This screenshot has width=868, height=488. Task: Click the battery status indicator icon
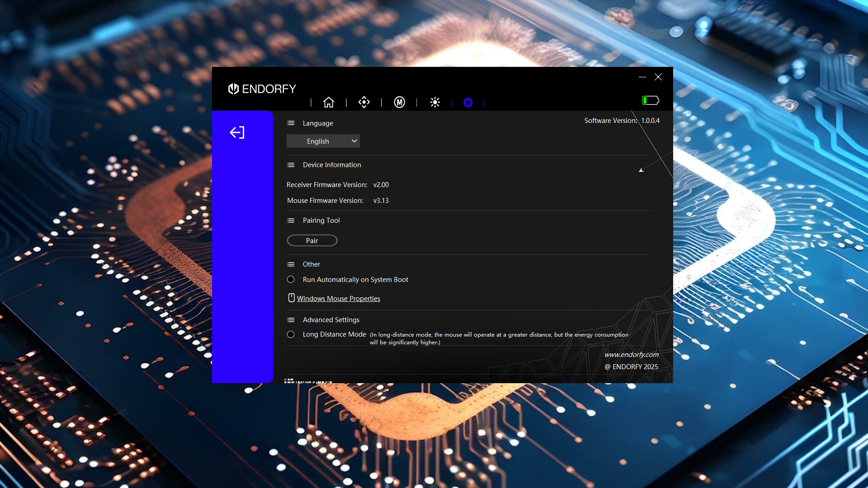[x=651, y=100]
